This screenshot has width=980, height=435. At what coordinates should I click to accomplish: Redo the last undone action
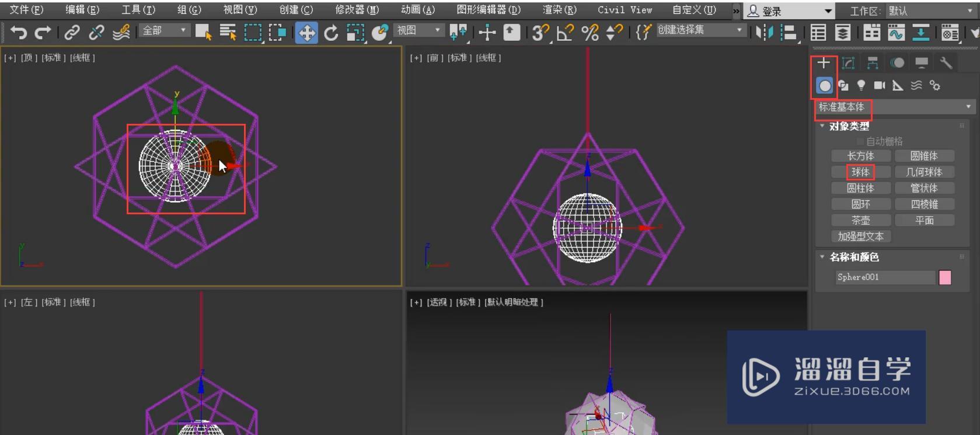click(x=43, y=32)
